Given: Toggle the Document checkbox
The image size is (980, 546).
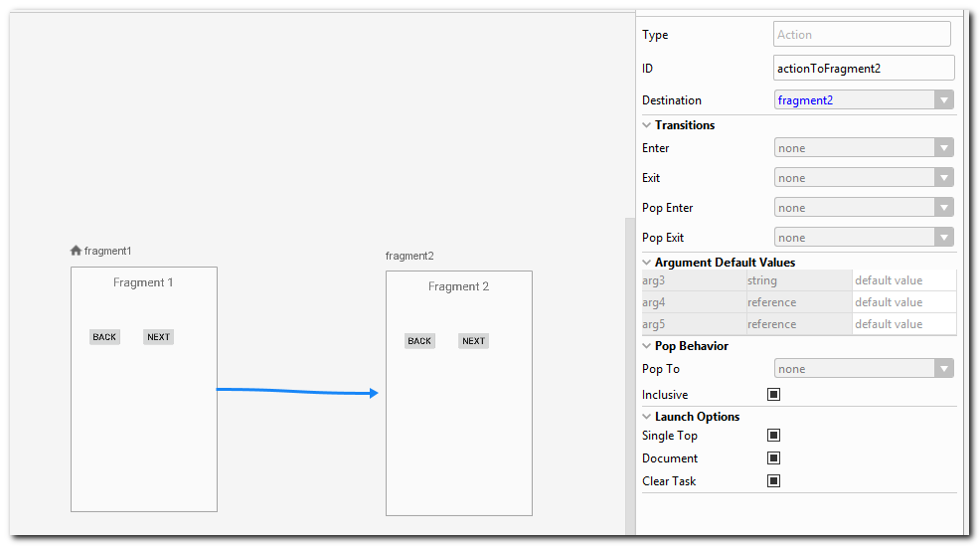Looking at the screenshot, I should 773,458.
